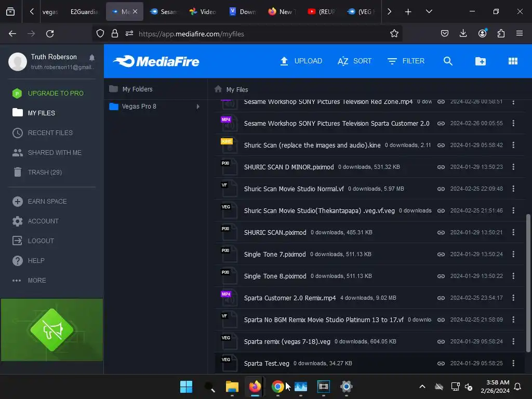The height and width of the screenshot is (399, 532).
Task: Switch to the (VEG tab
Action: point(361,11)
